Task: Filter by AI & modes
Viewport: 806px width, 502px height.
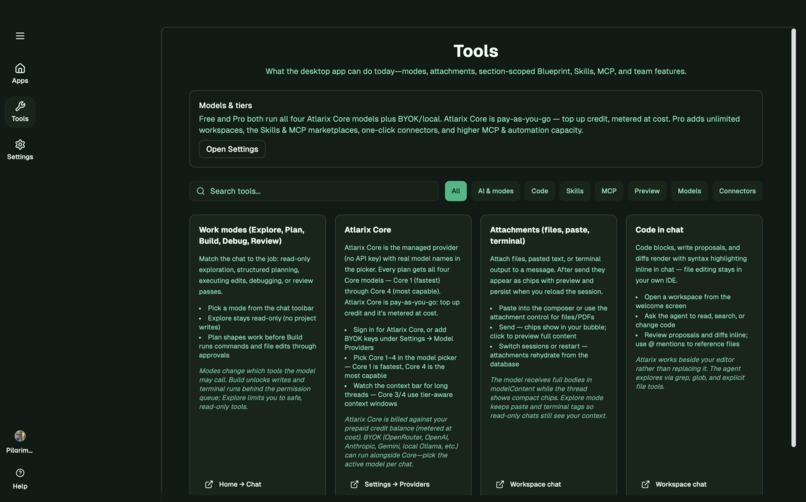Action: click(496, 191)
